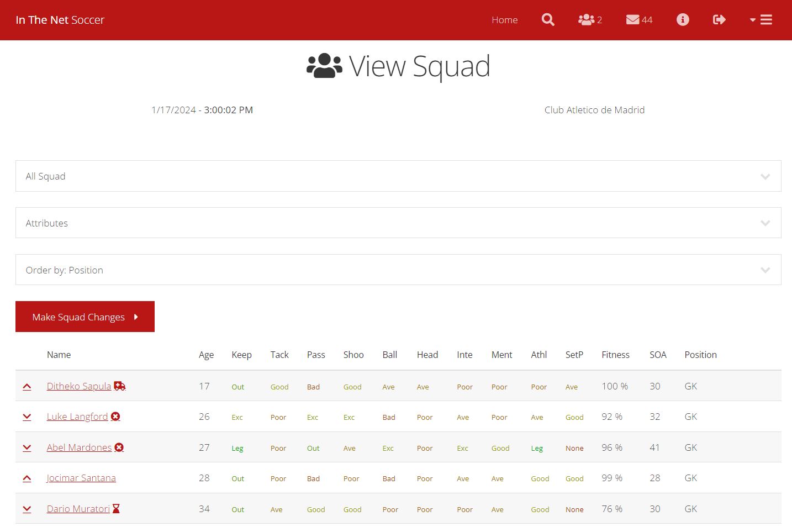
Task: Click the Fitness column header
Action: pos(616,355)
